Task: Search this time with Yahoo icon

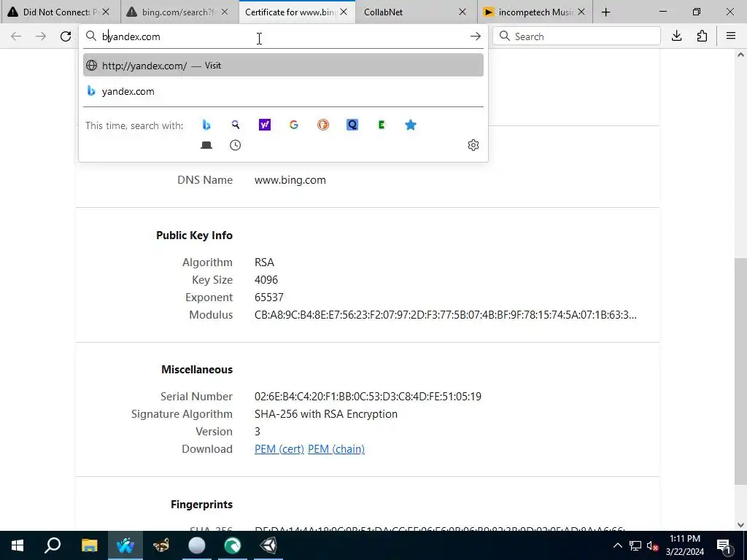Action: (x=264, y=125)
